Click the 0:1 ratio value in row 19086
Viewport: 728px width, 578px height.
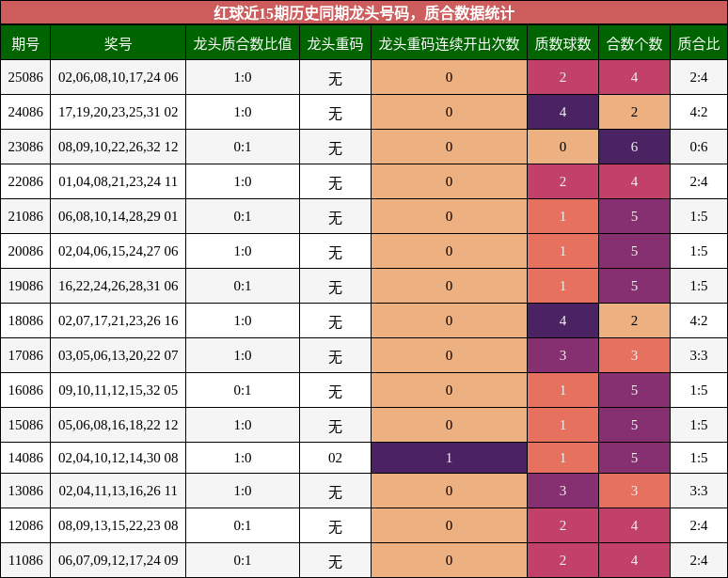coord(243,286)
